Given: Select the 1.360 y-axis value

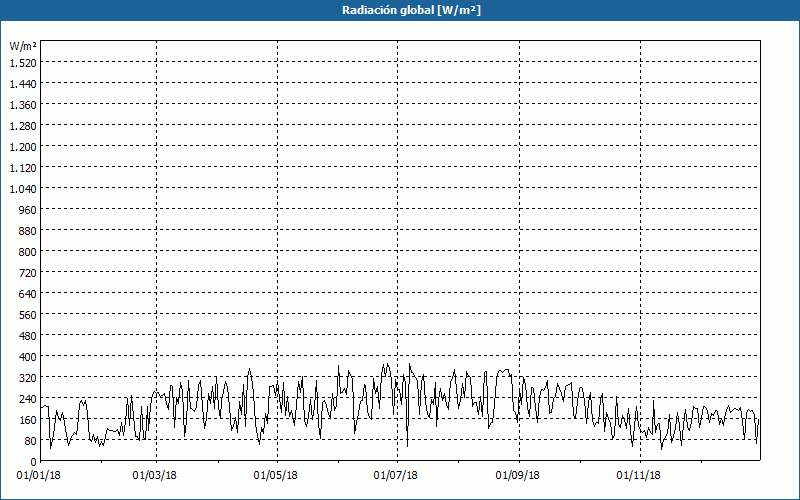Looking at the screenshot, I should click(23, 105).
